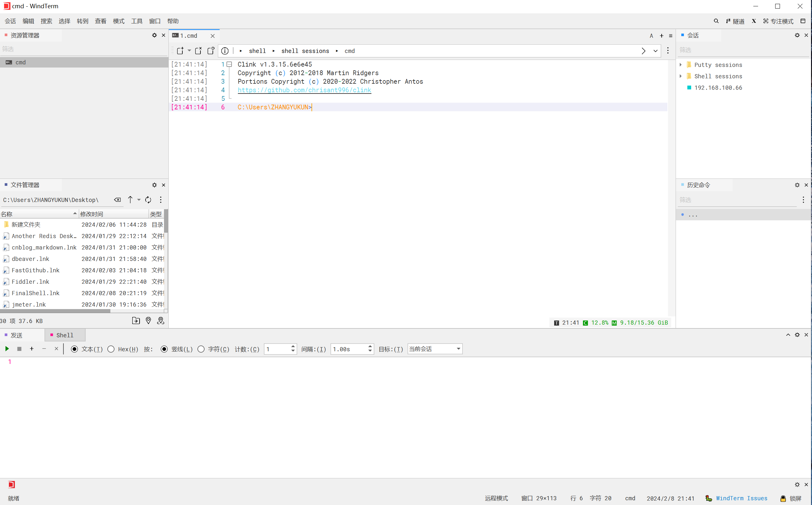
Task: Click the https://github.com/chrisant996/clink link
Action: pos(304,90)
